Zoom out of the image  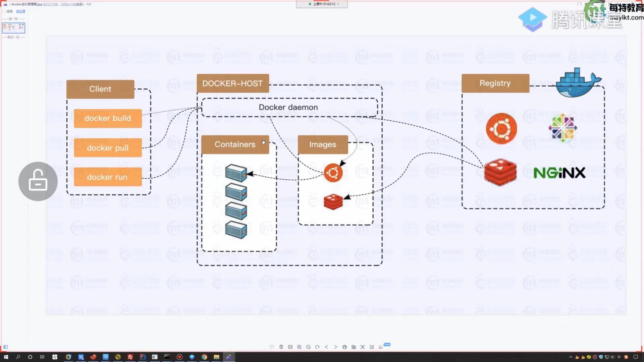tap(308, 347)
